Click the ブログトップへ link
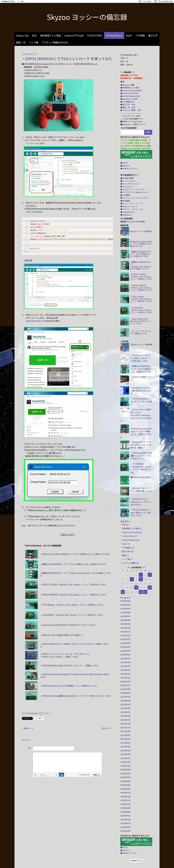 pyautogui.click(x=68, y=534)
